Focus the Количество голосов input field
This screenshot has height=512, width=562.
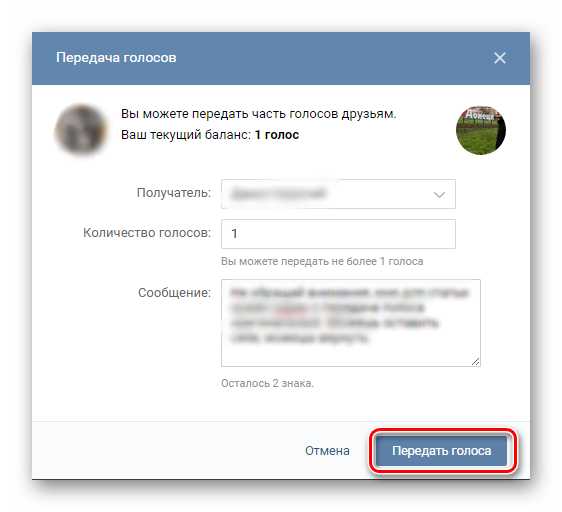coord(338,234)
